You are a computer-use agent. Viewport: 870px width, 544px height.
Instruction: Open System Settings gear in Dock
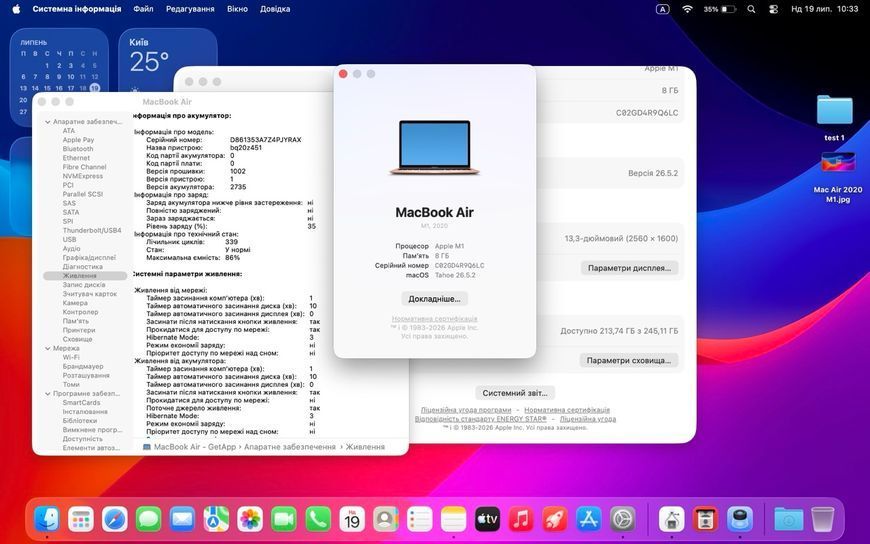(x=623, y=520)
